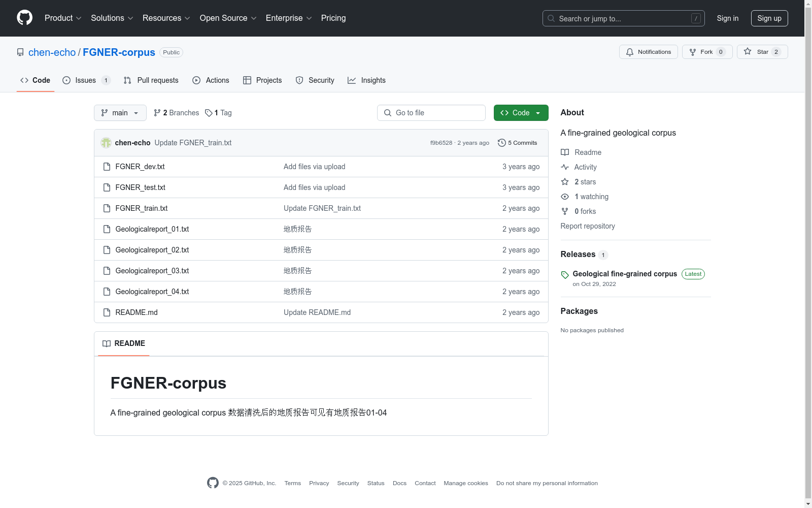Open the Update README.md commit message
This screenshot has width=812, height=508.
click(317, 312)
